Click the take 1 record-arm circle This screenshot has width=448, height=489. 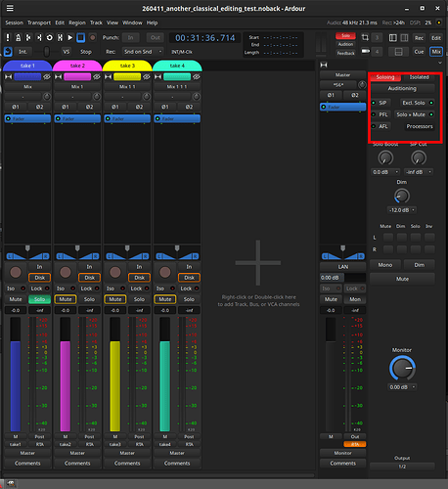point(16,272)
